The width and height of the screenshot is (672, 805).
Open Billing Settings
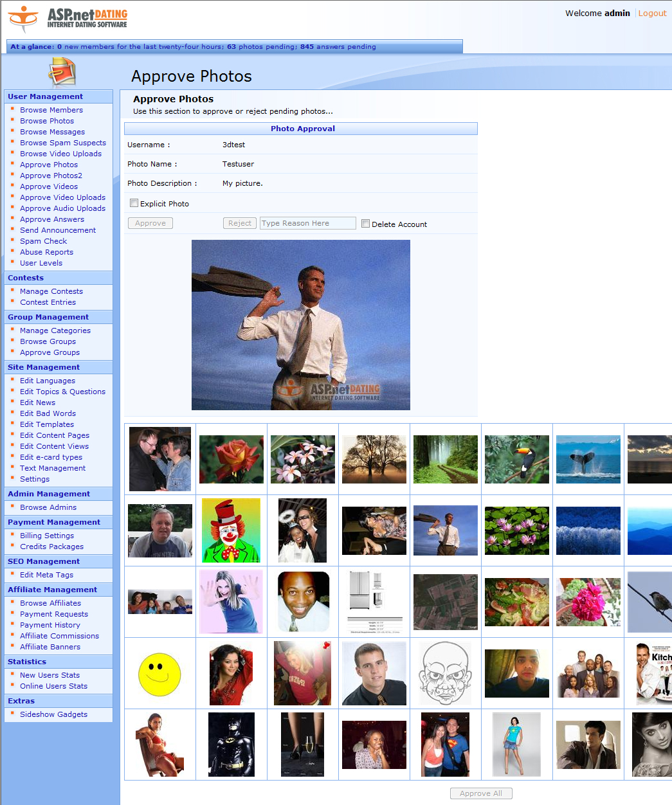46,535
